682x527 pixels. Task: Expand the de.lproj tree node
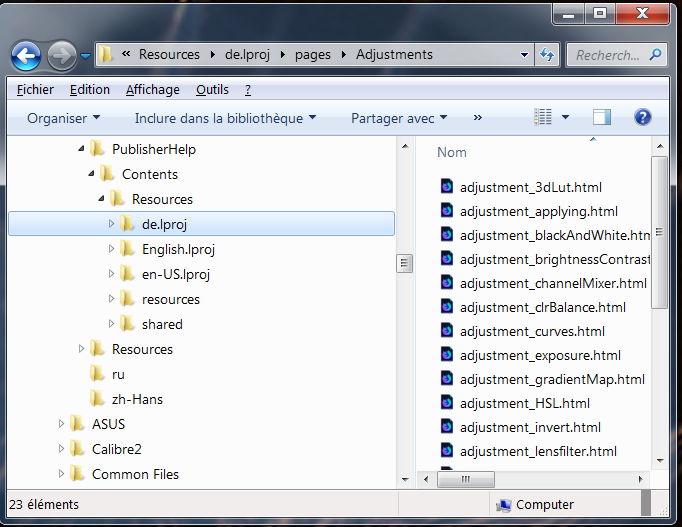click(111, 223)
